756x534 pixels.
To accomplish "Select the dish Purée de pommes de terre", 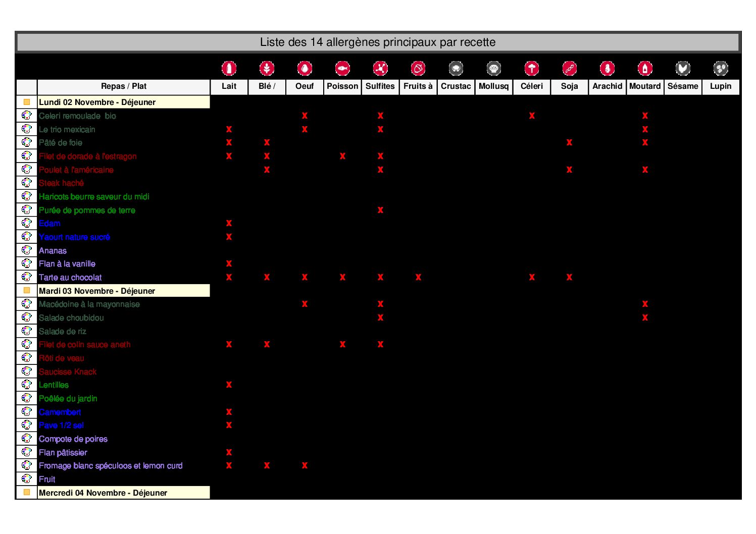I will [x=87, y=210].
